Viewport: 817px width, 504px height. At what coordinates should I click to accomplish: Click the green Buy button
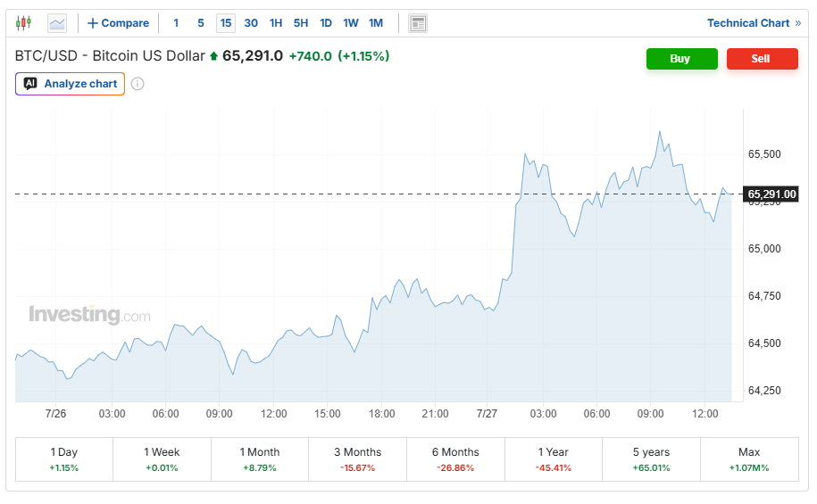(682, 59)
